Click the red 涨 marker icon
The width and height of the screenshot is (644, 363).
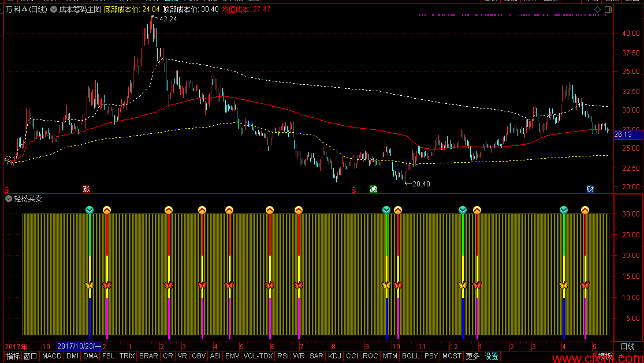(86, 189)
